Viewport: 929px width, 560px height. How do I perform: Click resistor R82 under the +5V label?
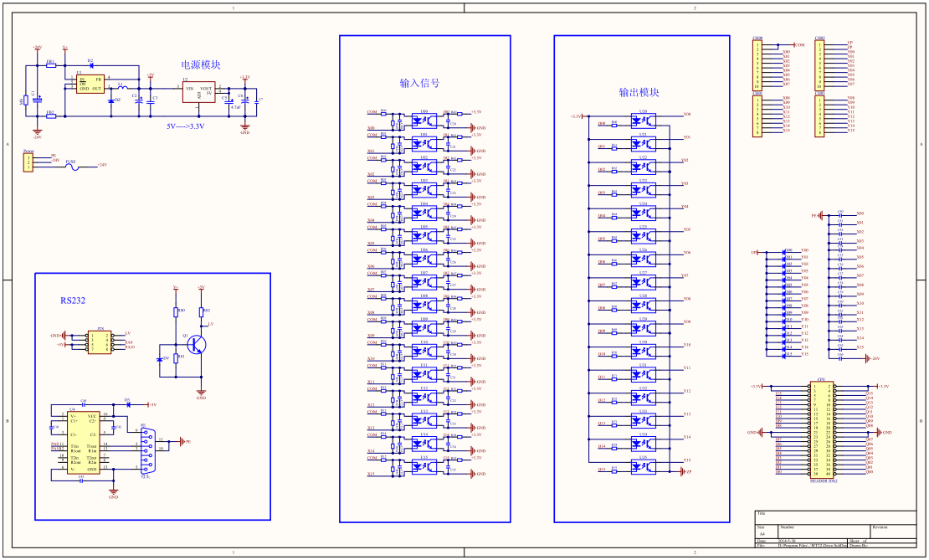point(202,312)
